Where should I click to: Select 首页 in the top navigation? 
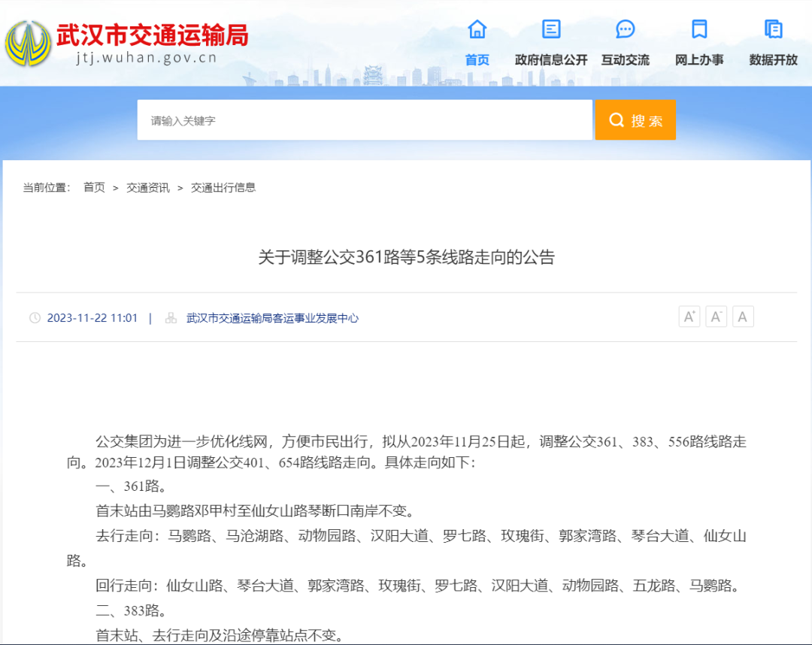coord(477,58)
